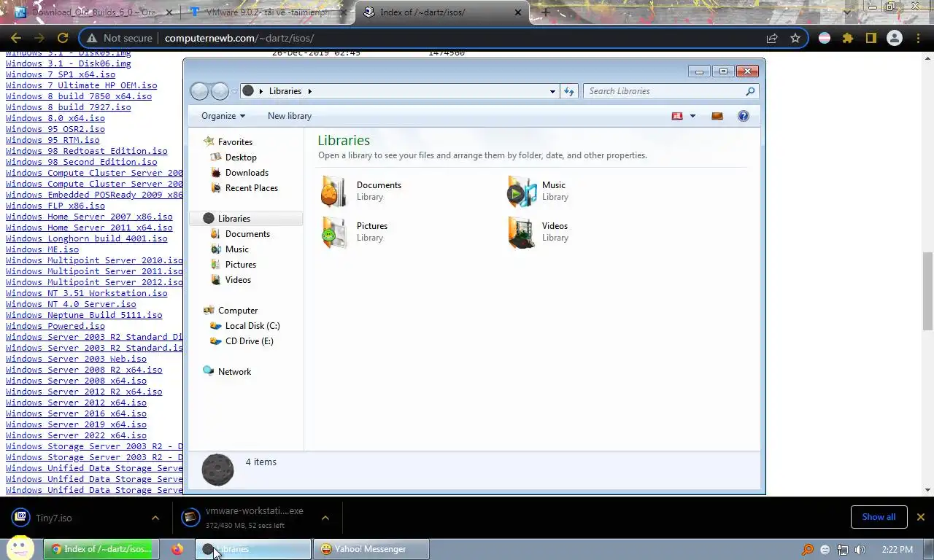Reload the Chrome page
Viewport: 934px width, 560px height.
point(63,38)
